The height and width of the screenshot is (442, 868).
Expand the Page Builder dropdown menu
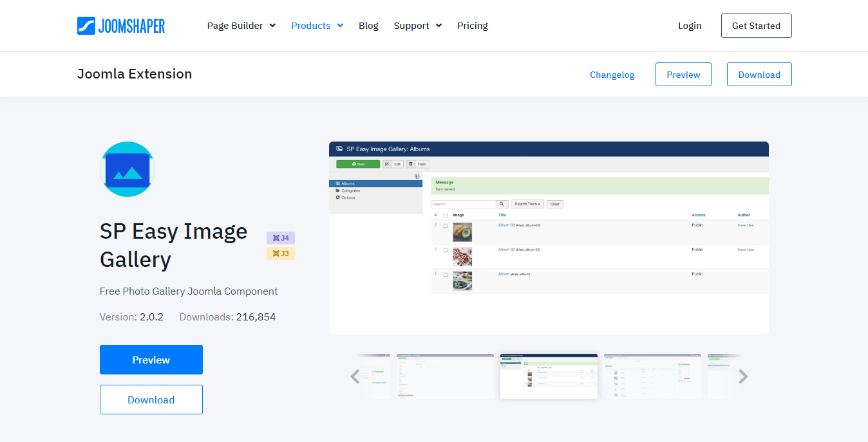coord(241,26)
